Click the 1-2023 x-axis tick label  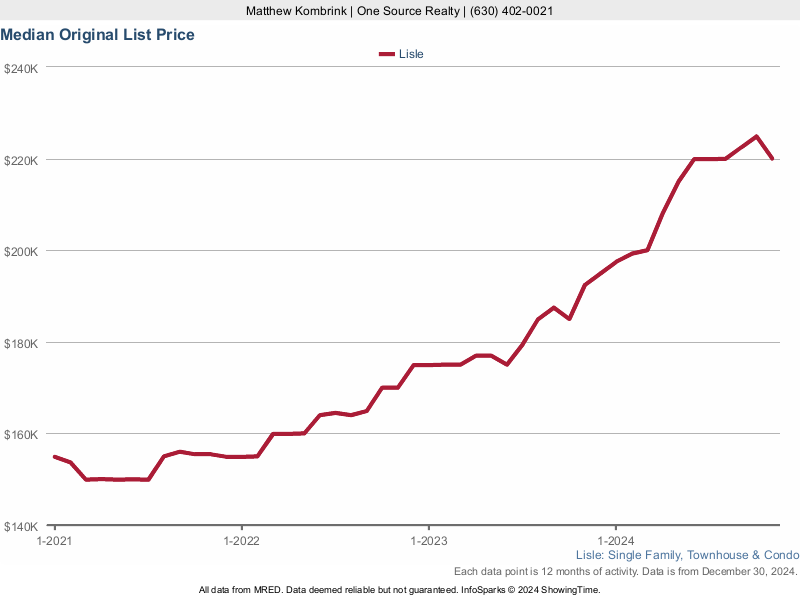click(429, 541)
